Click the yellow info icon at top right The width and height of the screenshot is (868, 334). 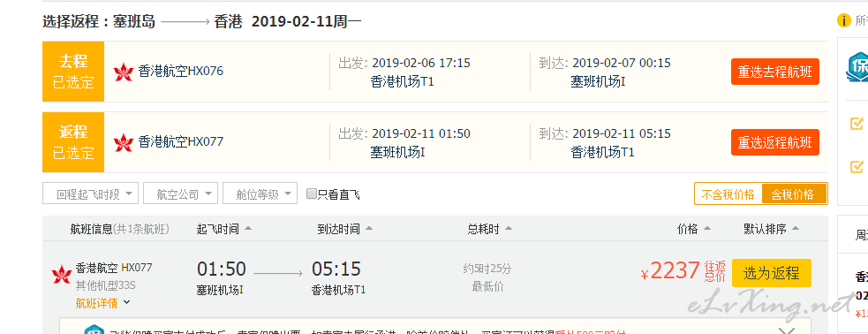point(843,21)
